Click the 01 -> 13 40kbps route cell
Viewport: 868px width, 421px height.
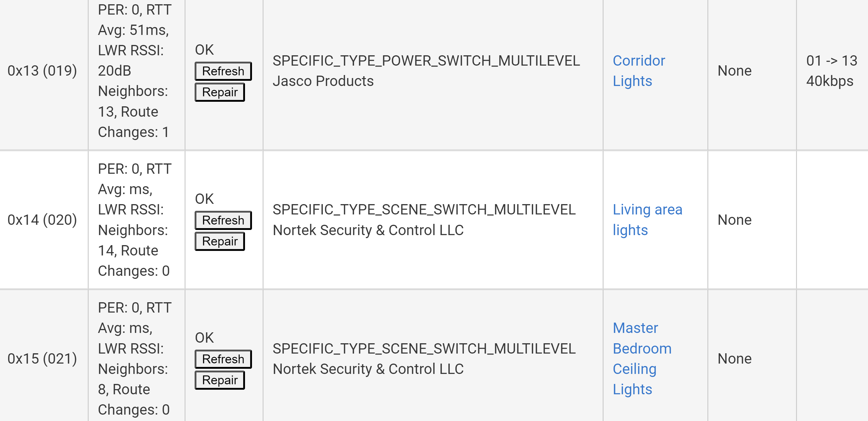(832, 71)
